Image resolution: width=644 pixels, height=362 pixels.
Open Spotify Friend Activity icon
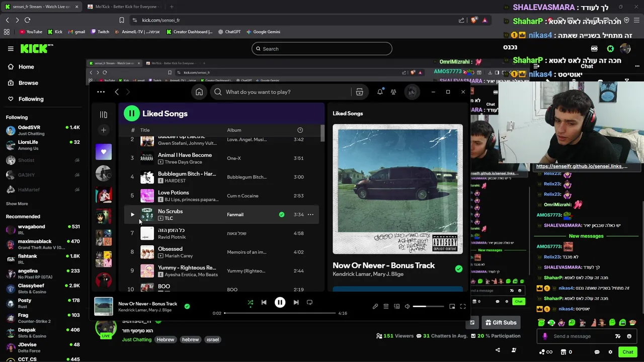393,92
